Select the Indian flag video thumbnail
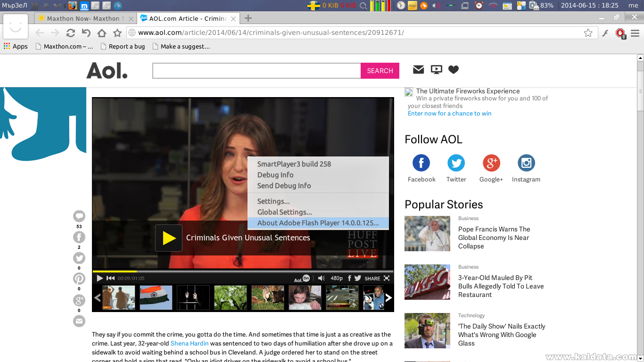 (156, 297)
